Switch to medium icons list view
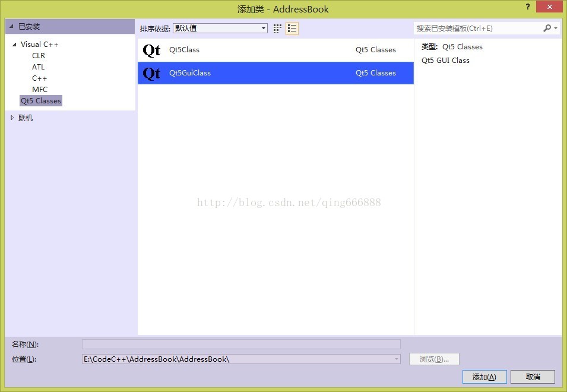The image size is (567, 392). [292, 29]
